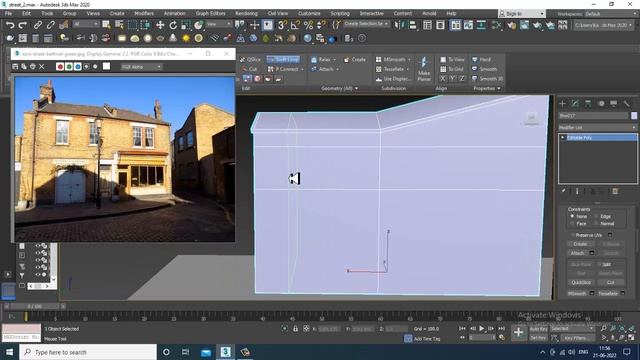Viewport: 640px width, 360px height.
Task: Activate the Select and Move tool
Action: (160, 25)
